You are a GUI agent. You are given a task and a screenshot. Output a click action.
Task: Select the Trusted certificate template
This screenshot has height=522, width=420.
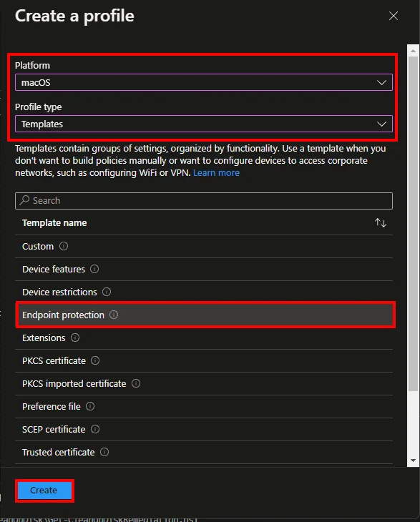click(x=203, y=452)
